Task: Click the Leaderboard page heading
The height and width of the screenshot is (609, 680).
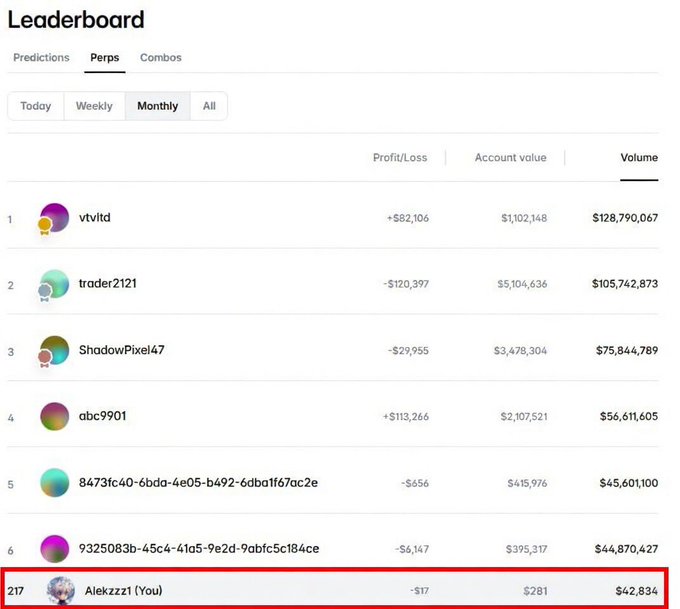Action: [x=76, y=20]
